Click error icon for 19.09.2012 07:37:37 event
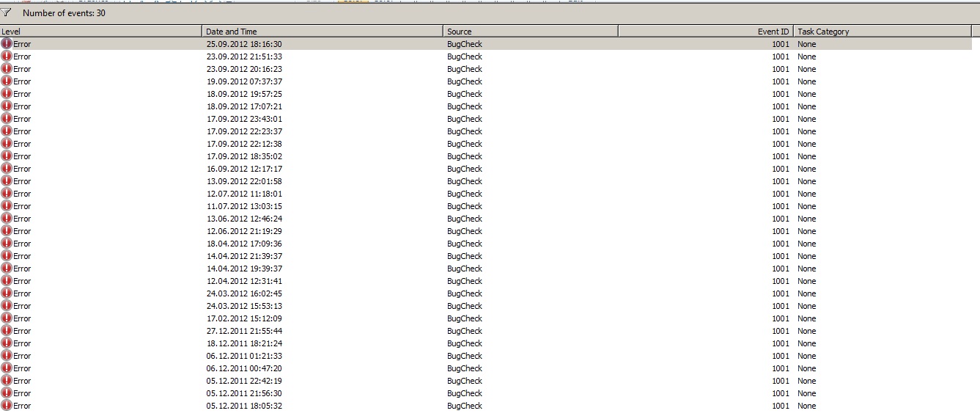The image size is (980, 416). point(7,81)
